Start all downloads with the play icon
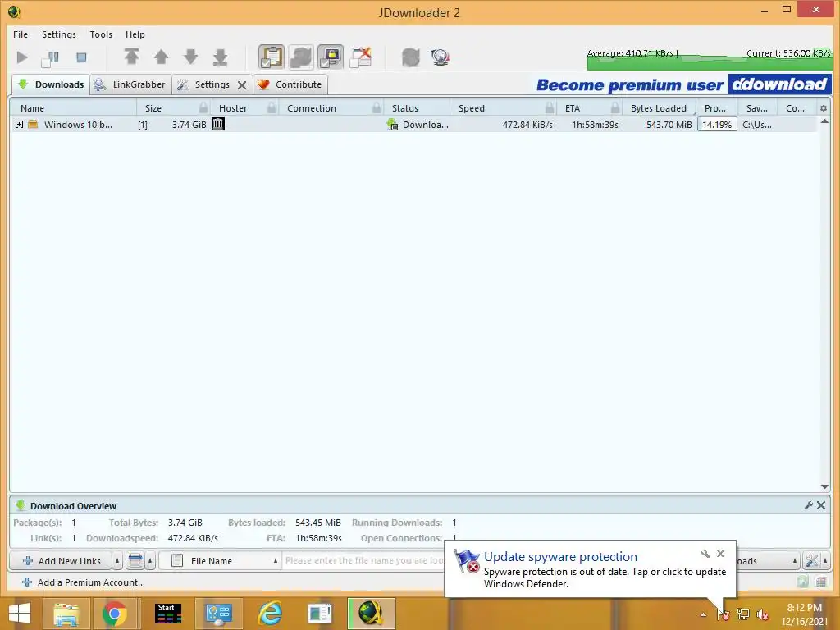 [22, 57]
